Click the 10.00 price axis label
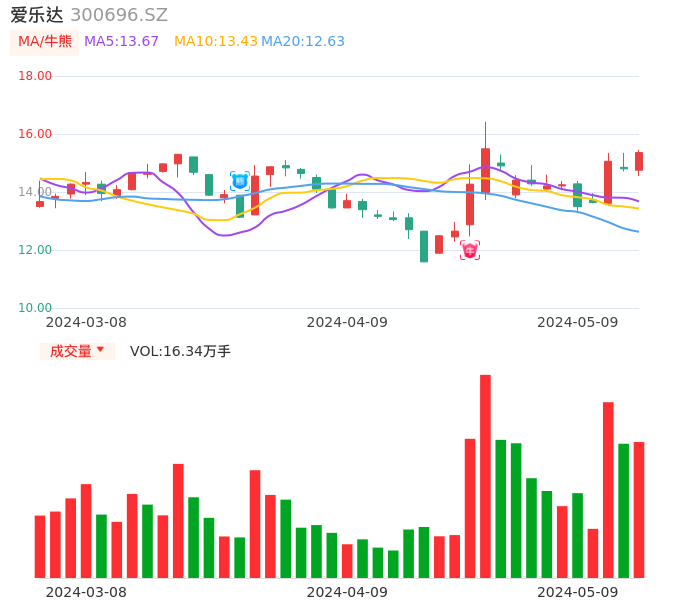 pyautogui.click(x=35, y=308)
